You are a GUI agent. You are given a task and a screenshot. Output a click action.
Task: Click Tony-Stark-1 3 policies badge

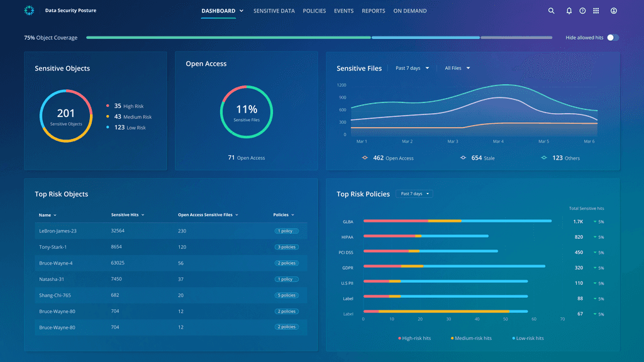(286, 247)
